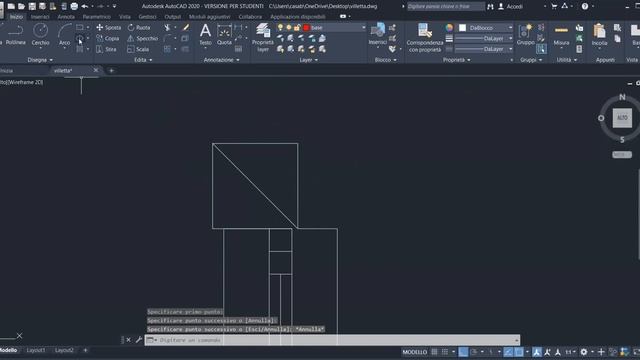
Task: Switch to the Output ribbon tab
Action: pos(172,17)
